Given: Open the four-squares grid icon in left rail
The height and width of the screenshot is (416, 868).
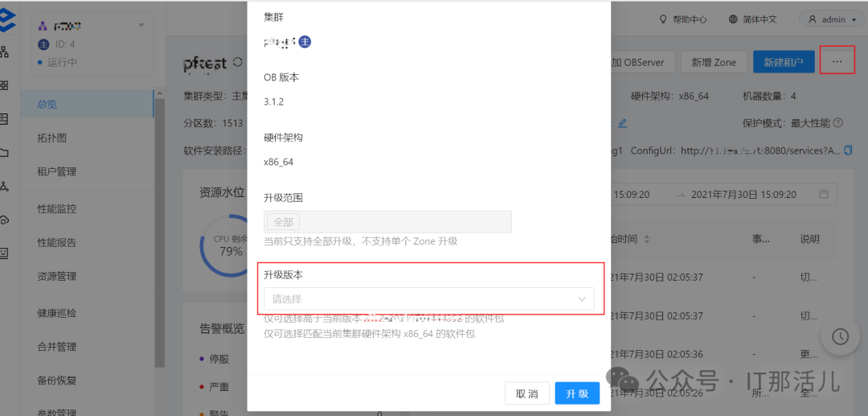Looking at the screenshot, I should (x=5, y=85).
